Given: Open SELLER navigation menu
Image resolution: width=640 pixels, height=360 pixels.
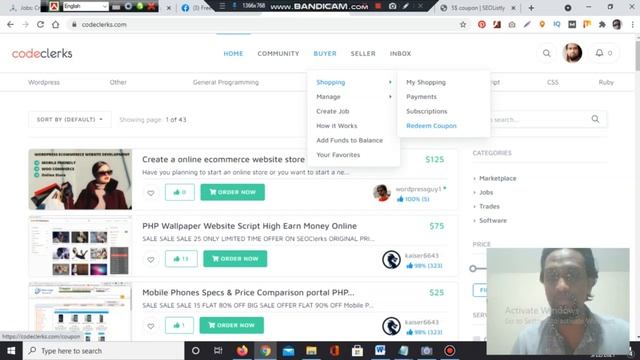Looking at the screenshot, I should coord(363,53).
